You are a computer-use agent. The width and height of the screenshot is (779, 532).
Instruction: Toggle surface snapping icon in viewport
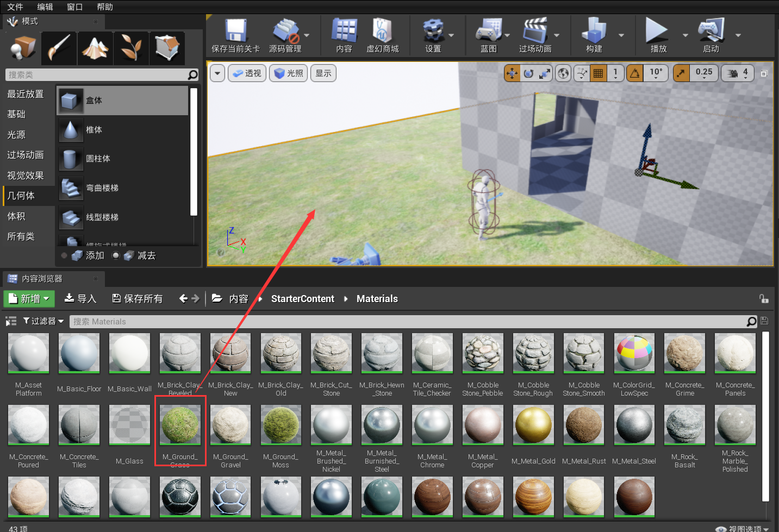tap(582, 73)
